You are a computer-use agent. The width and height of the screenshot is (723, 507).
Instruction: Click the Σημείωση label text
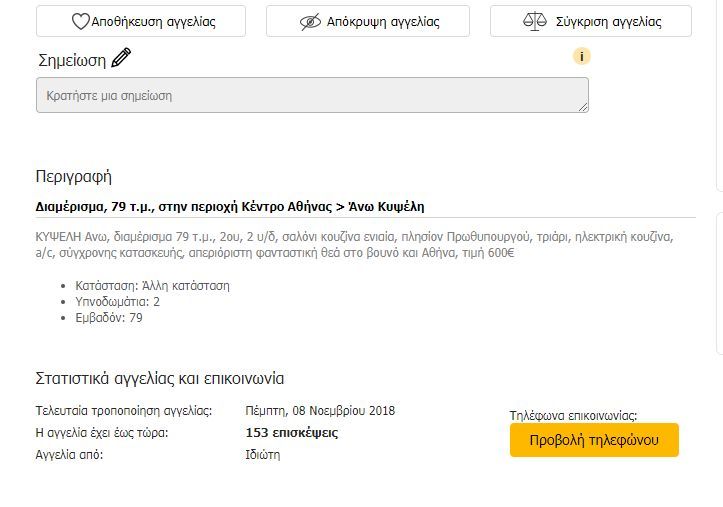pos(72,60)
